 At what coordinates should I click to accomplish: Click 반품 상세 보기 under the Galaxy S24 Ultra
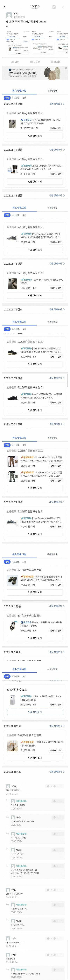tap(35, 136)
